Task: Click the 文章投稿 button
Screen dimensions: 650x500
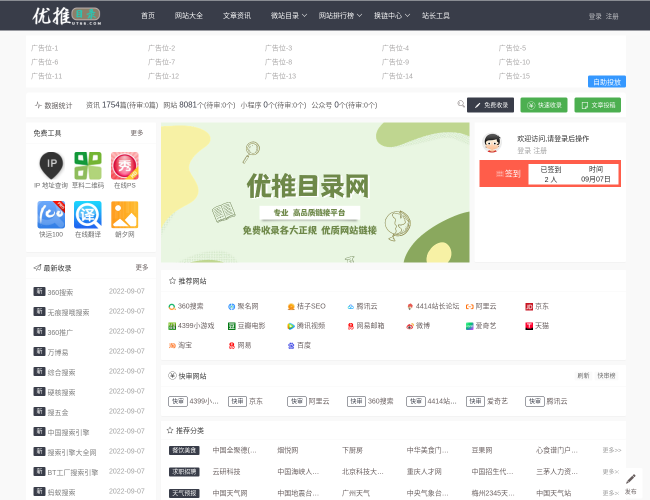Action: 598,105
